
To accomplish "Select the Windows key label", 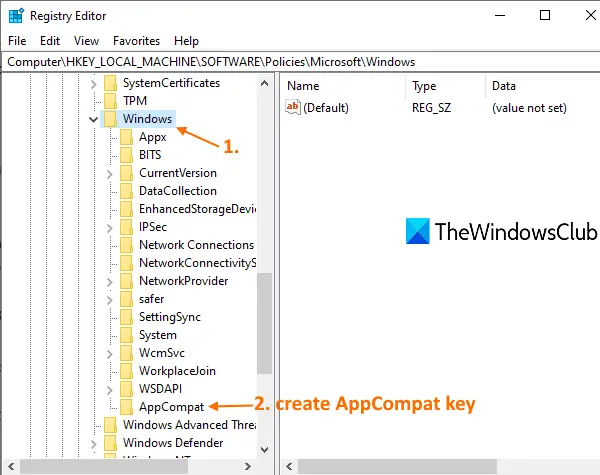I will coord(147,119).
